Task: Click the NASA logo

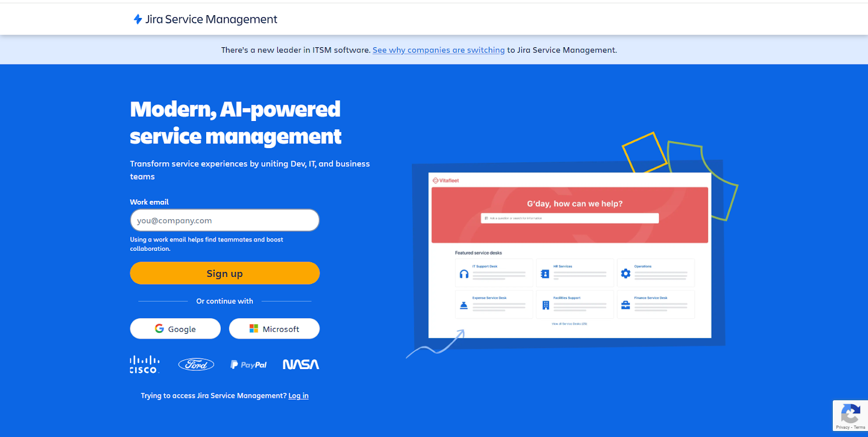Action: pyautogui.click(x=301, y=365)
